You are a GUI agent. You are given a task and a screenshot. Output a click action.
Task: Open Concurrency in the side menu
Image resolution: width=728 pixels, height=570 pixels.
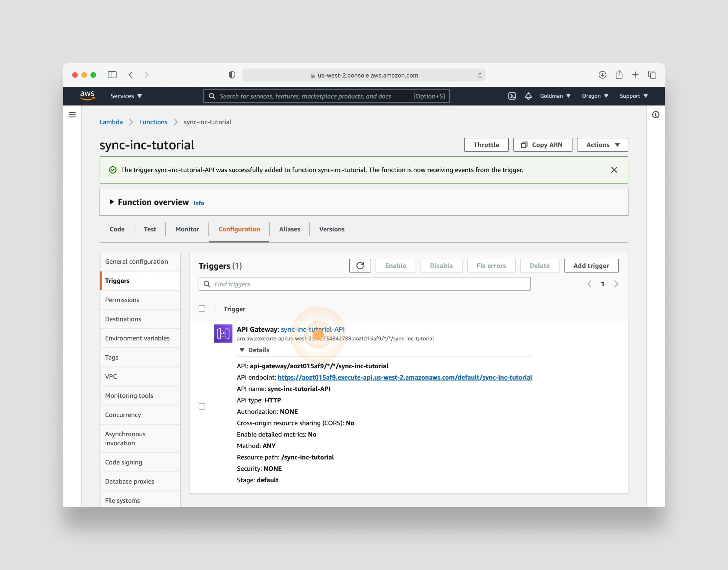point(140,415)
